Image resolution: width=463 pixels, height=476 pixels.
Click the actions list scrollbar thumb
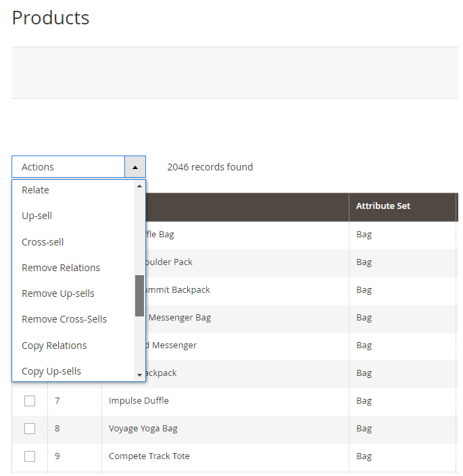(x=139, y=295)
